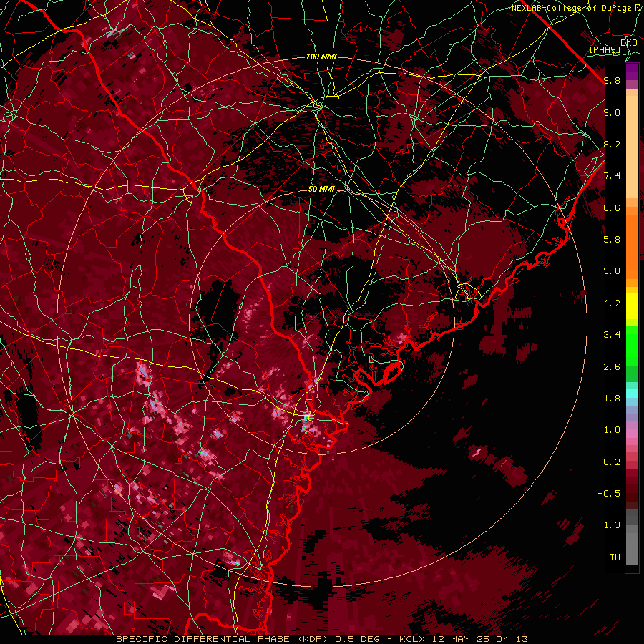Screen dimensions: 644x644
Task: Click the TH threshold label on the scale
Action: coord(615,557)
